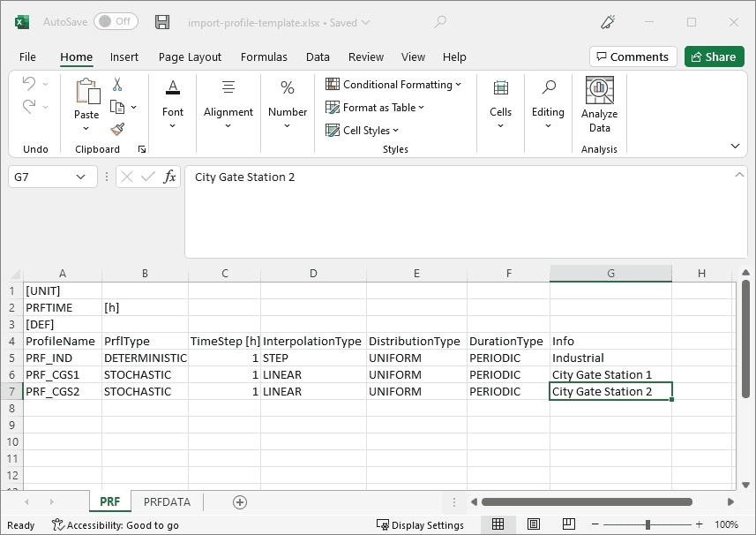Switch to the PRFDATA sheet tab
The height and width of the screenshot is (535, 756).
point(167,501)
